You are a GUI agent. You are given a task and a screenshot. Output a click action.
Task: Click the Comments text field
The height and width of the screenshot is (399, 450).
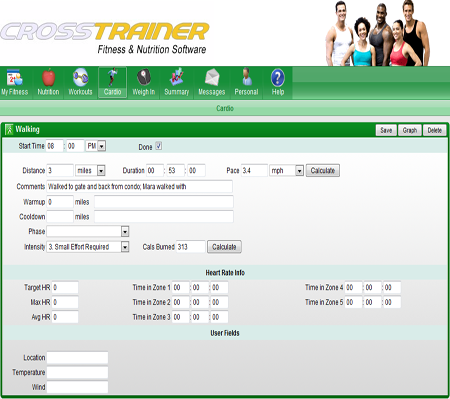[140, 187]
